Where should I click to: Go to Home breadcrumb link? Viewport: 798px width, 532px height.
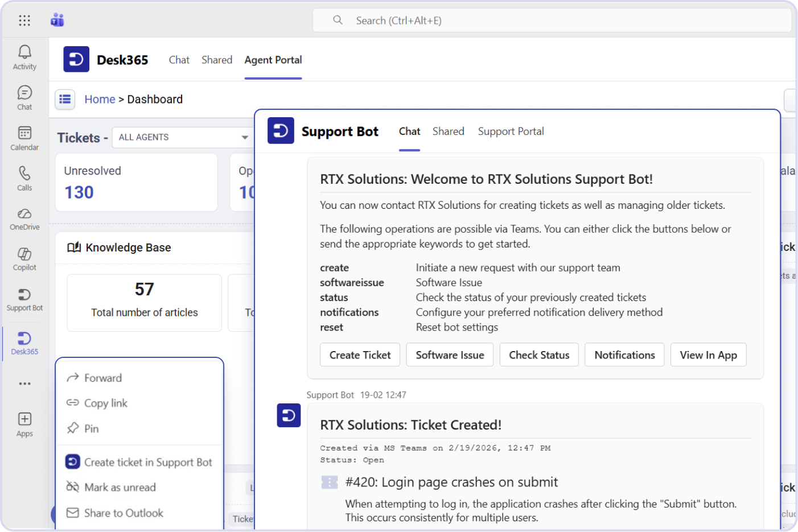[x=100, y=99]
